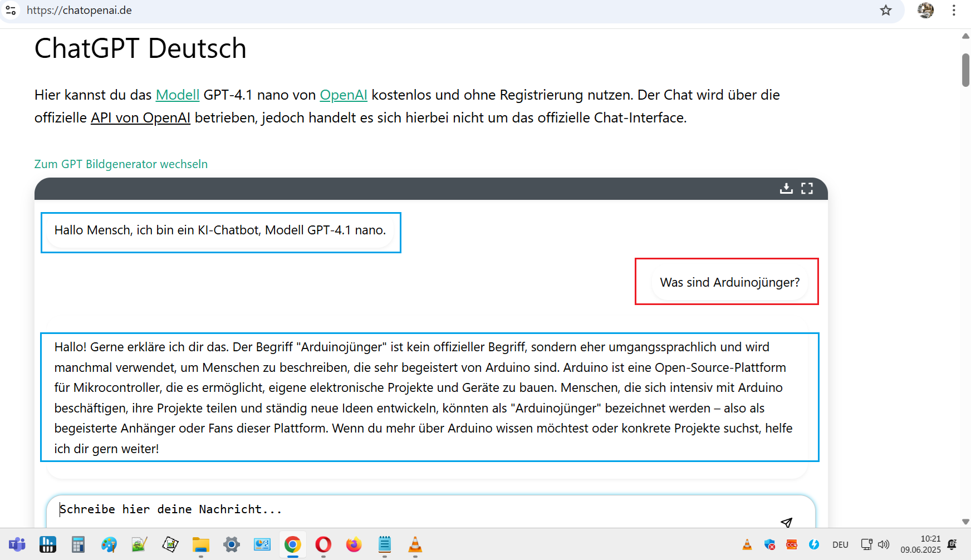Viewport: 971px width, 560px height.
Task: Open the Chrome profile avatar
Action: [925, 11]
